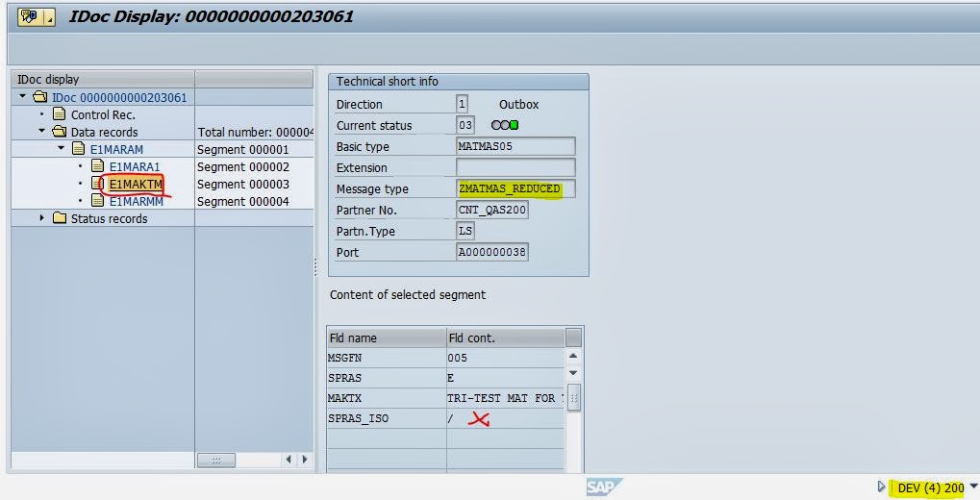980x500 pixels.
Task: Click the Status records folder icon
Action: pyautogui.click(x=59, y=218)
